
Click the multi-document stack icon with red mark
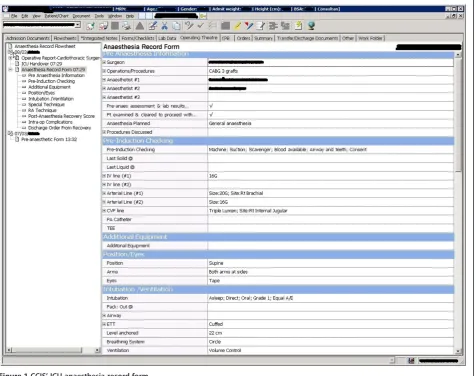pos(103,26)
